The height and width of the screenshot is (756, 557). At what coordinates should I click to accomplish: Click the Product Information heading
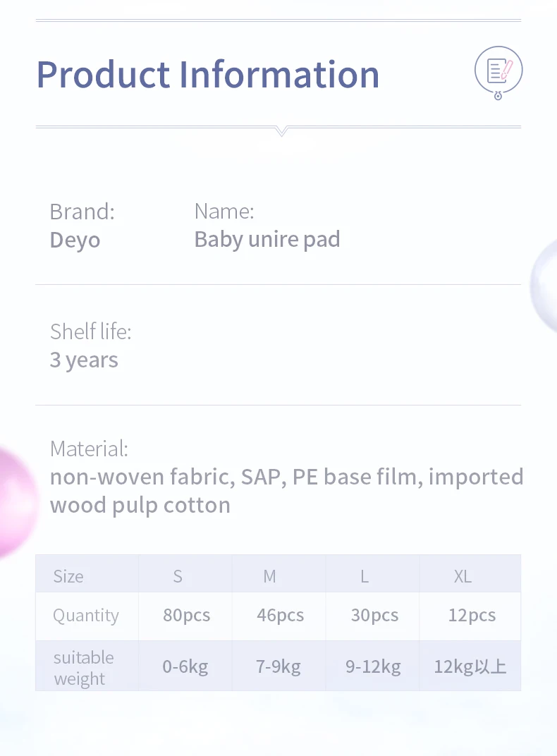(208, 74)
